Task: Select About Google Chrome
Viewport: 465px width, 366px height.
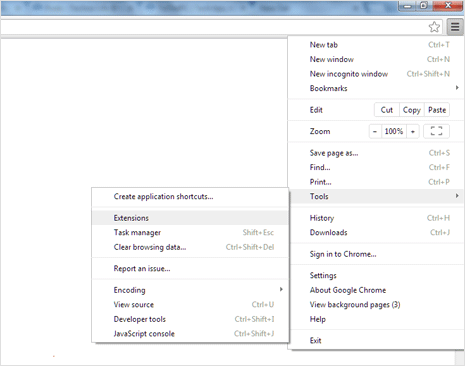Action: [376, 290]
